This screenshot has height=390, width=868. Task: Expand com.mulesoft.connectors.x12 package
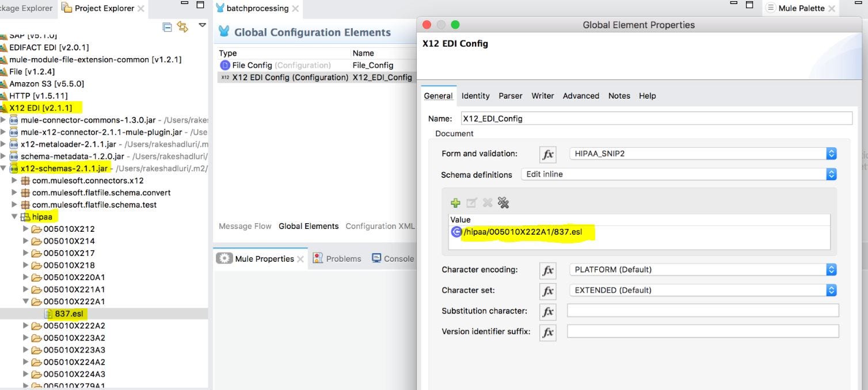(14, 181)
